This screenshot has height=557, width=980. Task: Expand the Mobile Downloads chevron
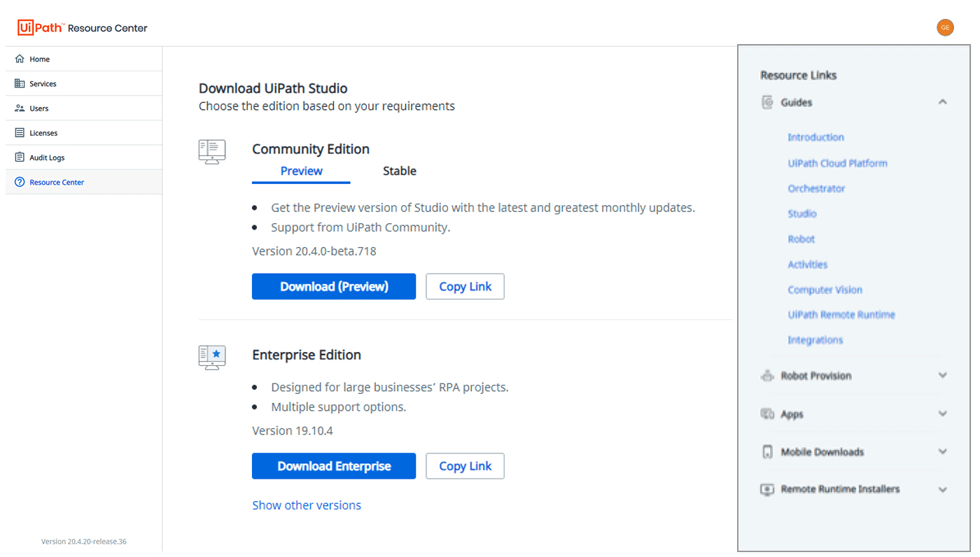click(x=942, y=452)
